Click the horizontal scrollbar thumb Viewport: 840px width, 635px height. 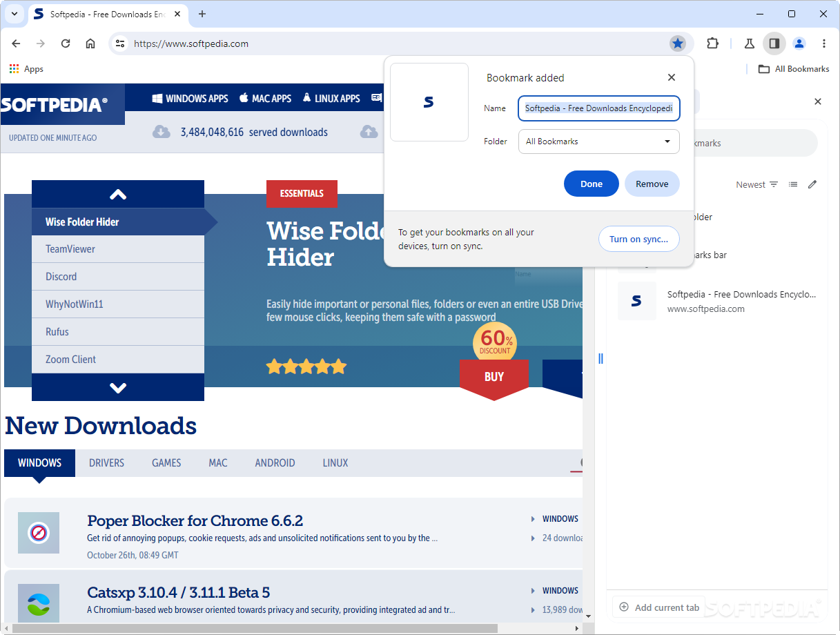point(254,629)
